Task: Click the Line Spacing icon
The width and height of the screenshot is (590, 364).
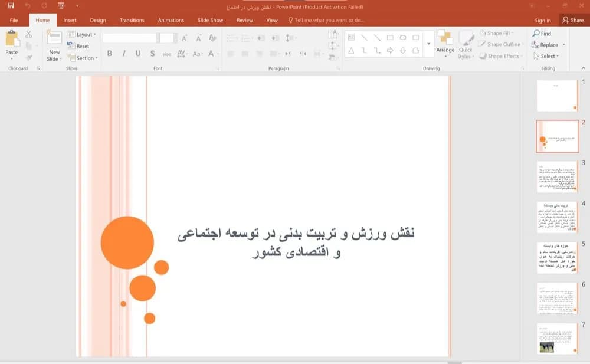Action: [x=290, y=38]
